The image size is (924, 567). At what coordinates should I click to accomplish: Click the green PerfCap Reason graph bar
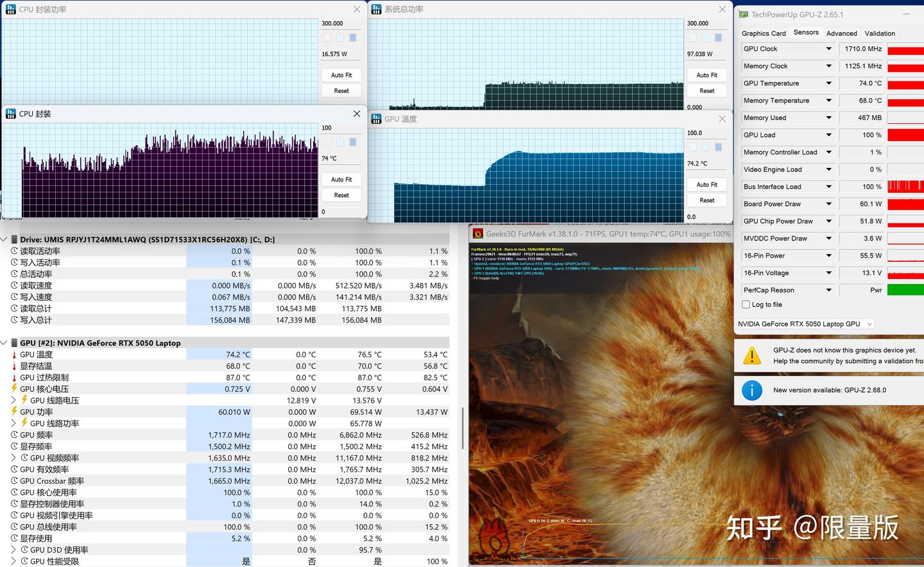coord(905,290)
